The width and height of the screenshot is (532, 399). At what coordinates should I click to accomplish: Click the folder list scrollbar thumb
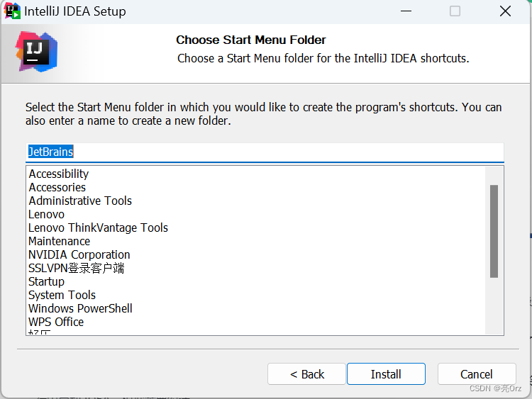[x=494, y=231]
